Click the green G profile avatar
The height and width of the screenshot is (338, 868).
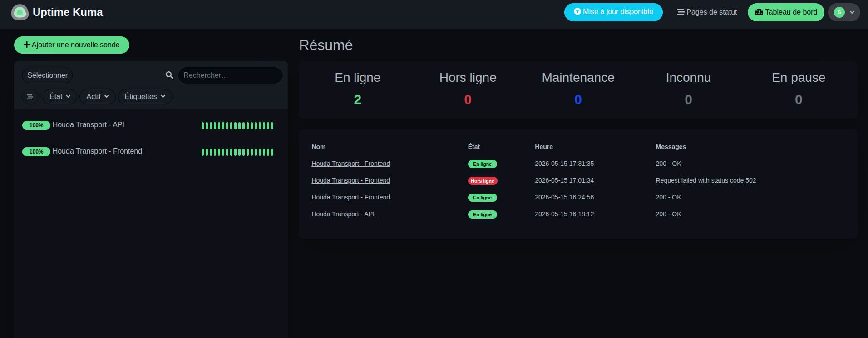[x=839, y=12]
